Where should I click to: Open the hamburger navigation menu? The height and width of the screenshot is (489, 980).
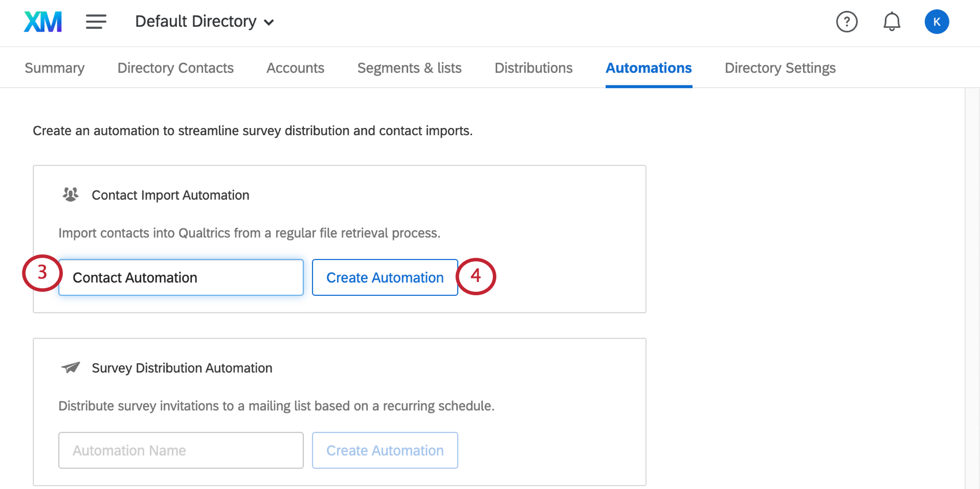pyautogui.click(x=96, y=22)
